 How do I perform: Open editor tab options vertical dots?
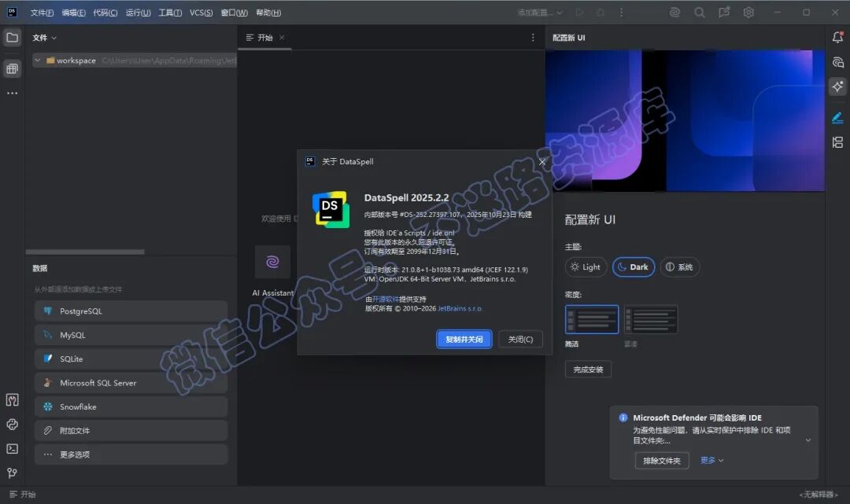coord(533,38)
